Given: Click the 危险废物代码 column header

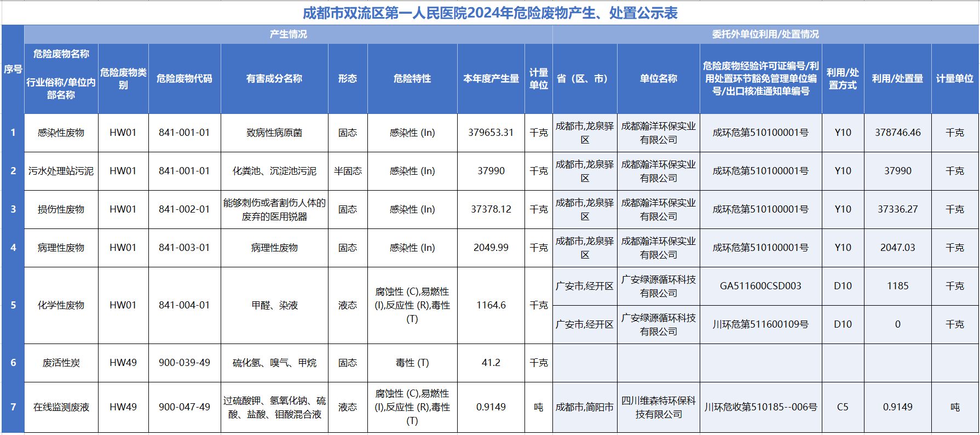Looking at the screenshot, I should point(185,78).
